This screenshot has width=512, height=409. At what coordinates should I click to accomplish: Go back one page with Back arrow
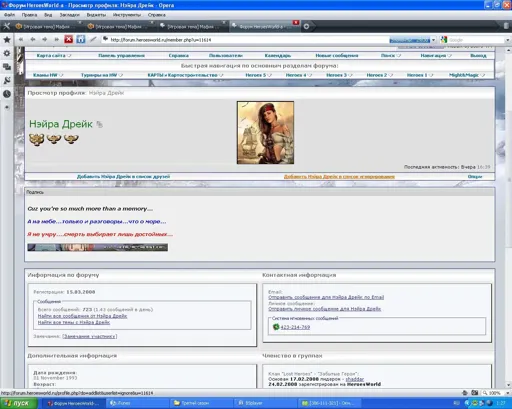click(33, 39)
